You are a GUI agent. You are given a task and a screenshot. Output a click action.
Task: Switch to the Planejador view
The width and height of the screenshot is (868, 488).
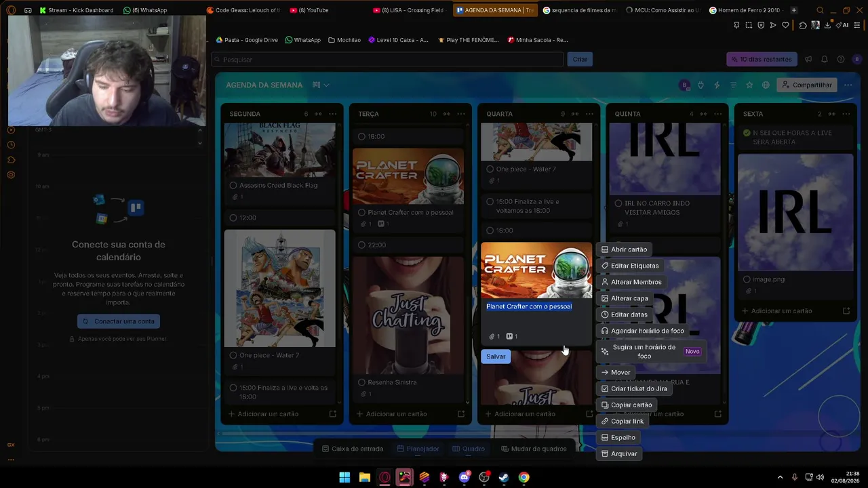pos(418,449)
